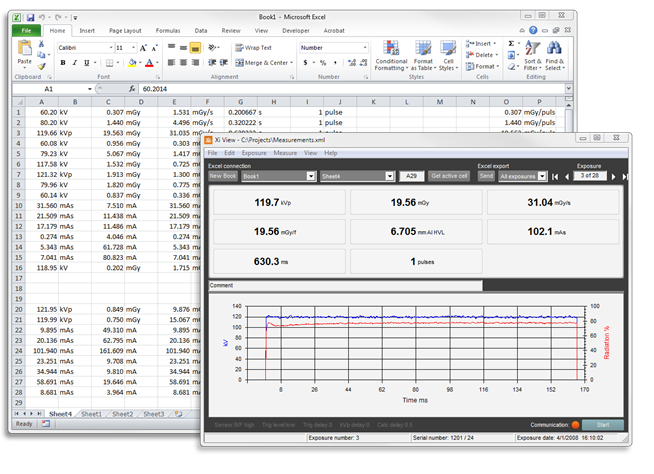This screenshot has height=474, width=654.
Task: Open the Sheet4 dropdown in Xi View
Action: (x=390, y=176)
